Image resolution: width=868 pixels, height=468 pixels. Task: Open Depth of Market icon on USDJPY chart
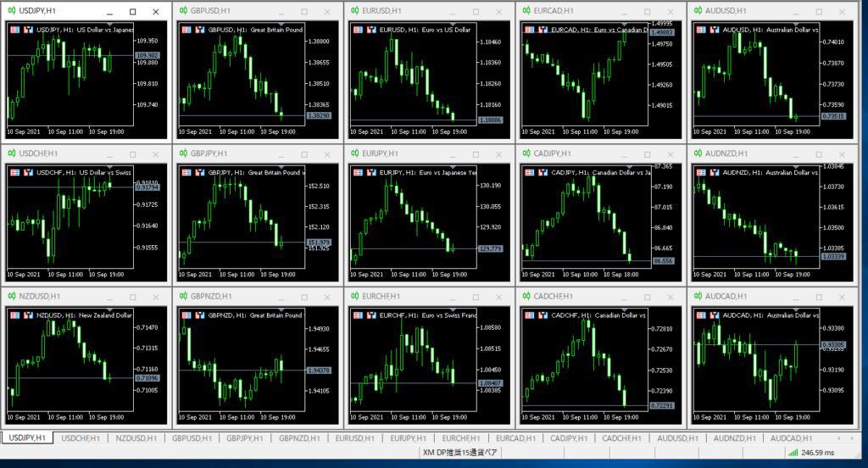(28, 29)
